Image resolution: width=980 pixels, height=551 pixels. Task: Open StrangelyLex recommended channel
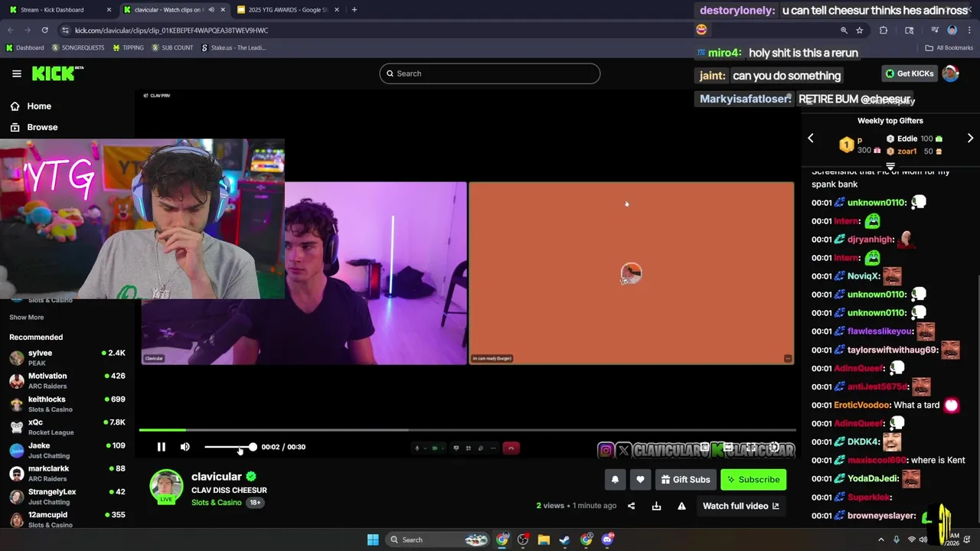[x=67, y=496]
